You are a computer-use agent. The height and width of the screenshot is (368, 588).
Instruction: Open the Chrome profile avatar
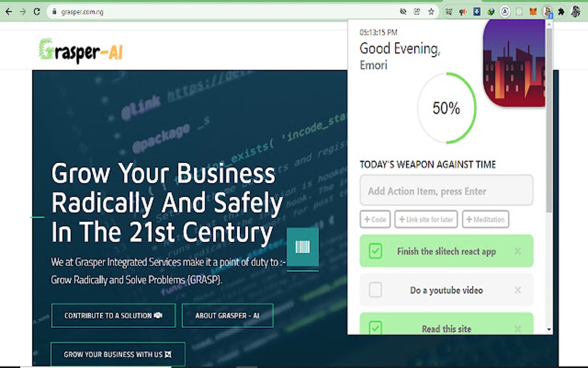576,12
